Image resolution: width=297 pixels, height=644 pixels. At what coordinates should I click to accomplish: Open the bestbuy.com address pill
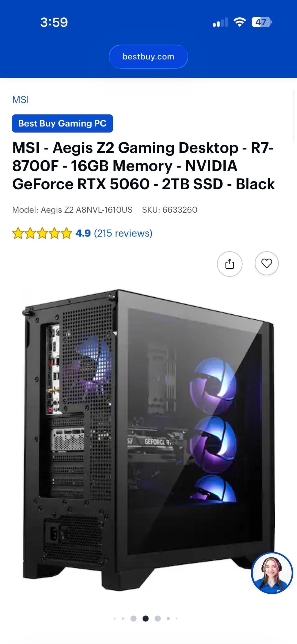click(148, 57)
